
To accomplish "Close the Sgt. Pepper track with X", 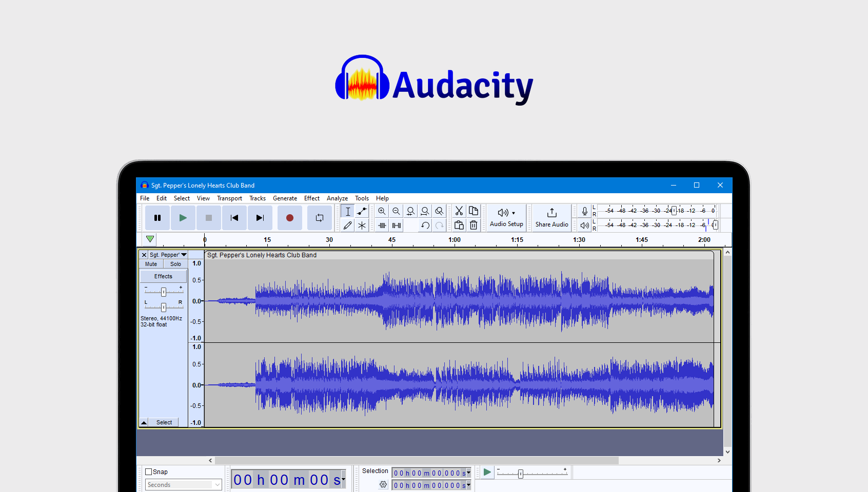I will pos(144,255).
